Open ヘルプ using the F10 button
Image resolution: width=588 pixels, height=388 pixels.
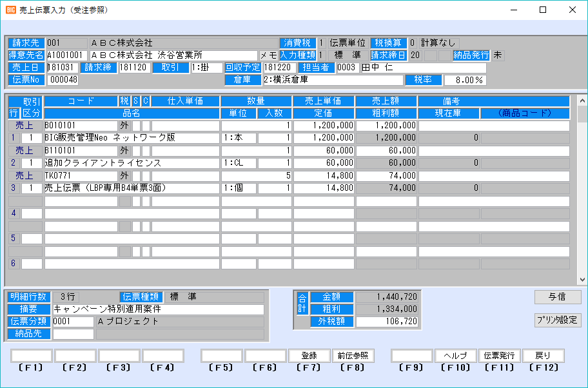pos(455,356)
